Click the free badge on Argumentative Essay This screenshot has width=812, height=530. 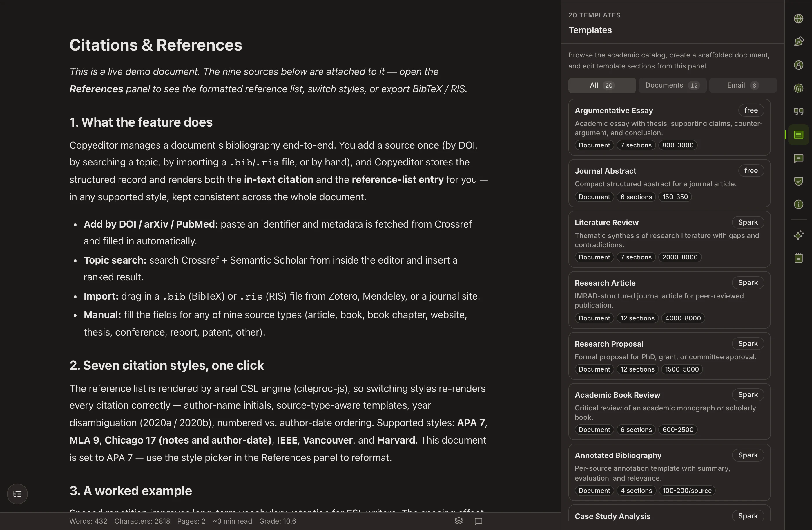pyautogui.click(x=751, y=110)
